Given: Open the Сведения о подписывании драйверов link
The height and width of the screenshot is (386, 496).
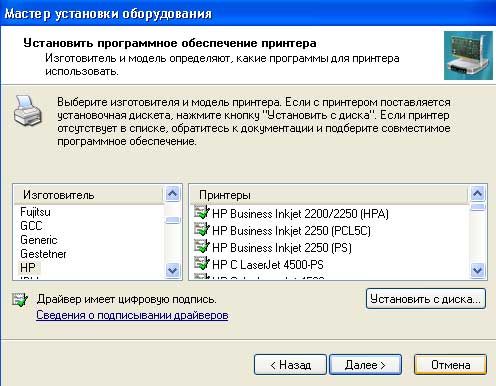Looking at the screenshot, I should click(132, 315).
